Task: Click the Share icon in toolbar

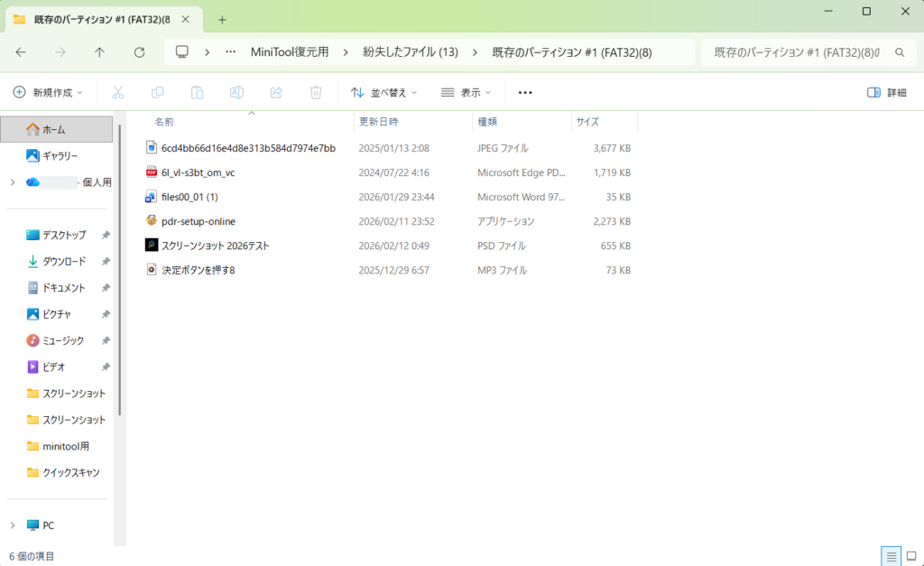Action: (x=276, y=92)
